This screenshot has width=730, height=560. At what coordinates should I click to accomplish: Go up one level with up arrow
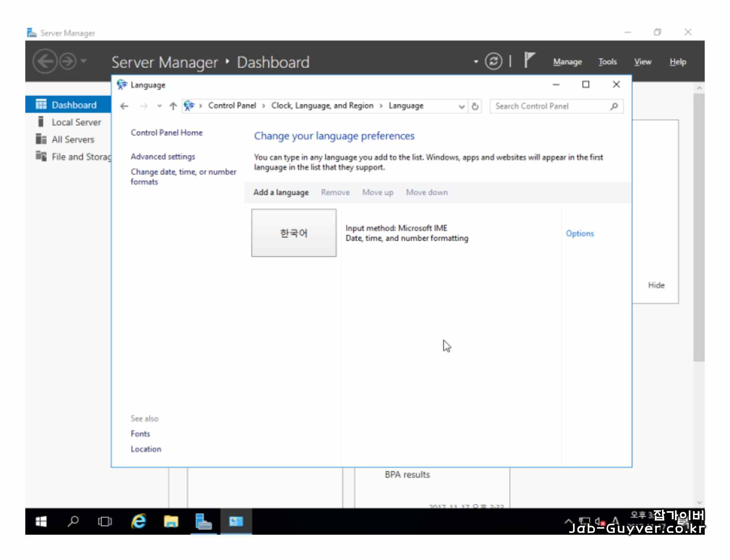pyautogui.click(x=173, y=106)
